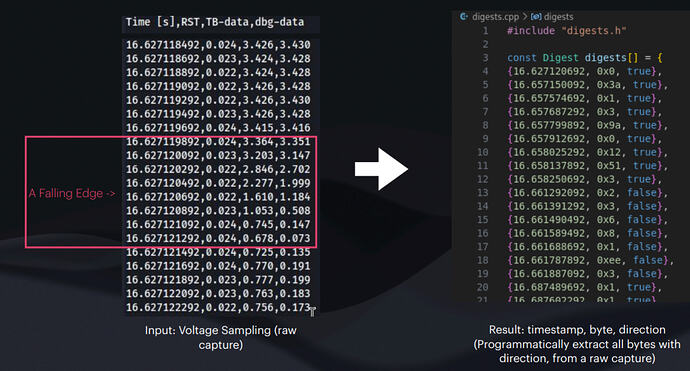This screenshot has height=371, width=690.
Task: Click line number 13 in the editor gutter
Action: (x=483, y=193)
